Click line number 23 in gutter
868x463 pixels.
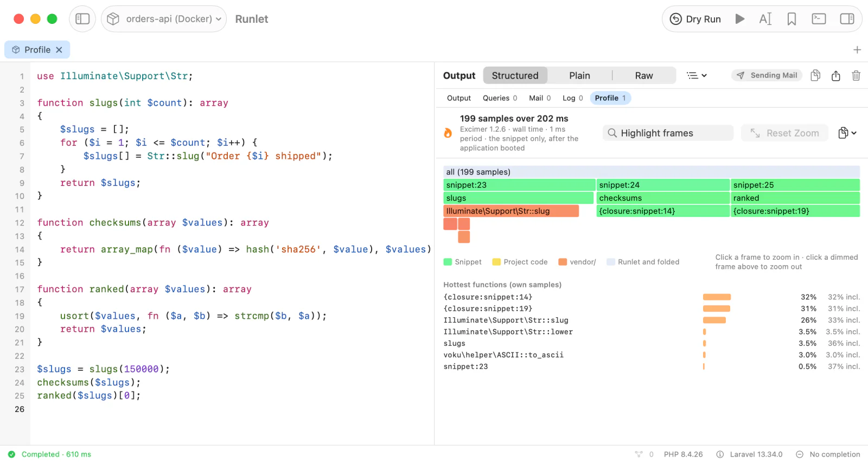point(20,369)
